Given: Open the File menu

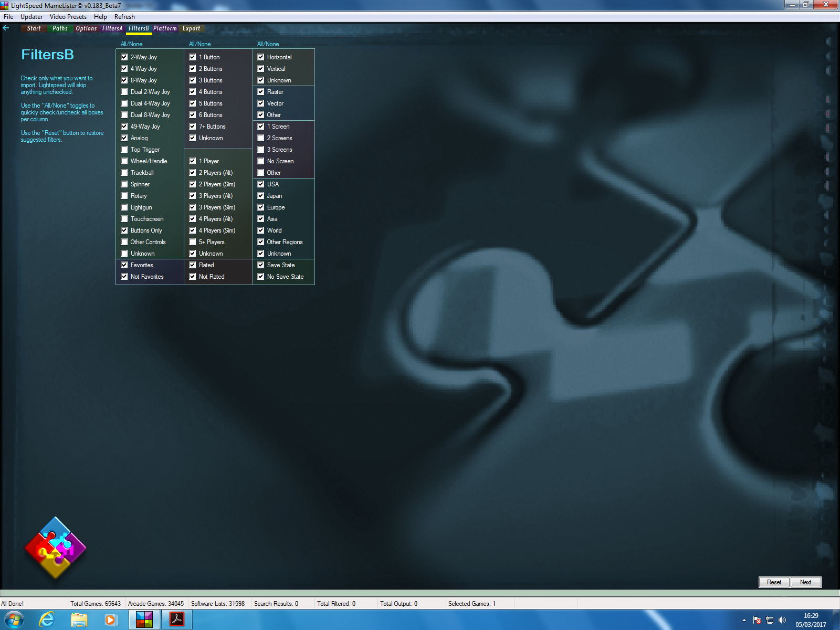Looking at the screenshot, I should tap(8, 17).
